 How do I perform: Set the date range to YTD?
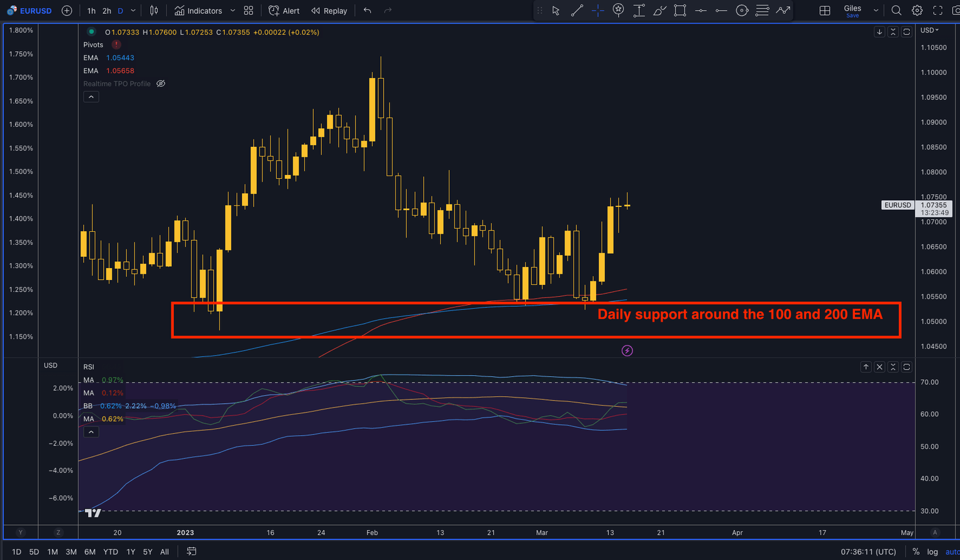pyautogui.click(x=111, y=552)
